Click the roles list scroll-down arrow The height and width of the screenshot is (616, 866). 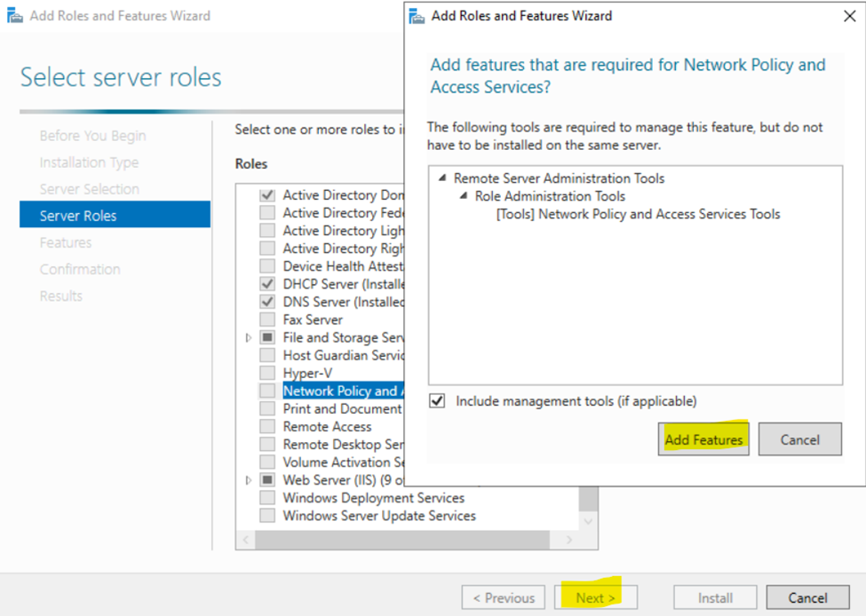pyautogui.click(x=588, y=521)
